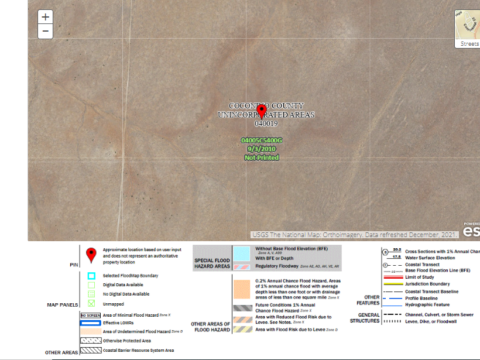Click the Coastal Barrier Resource System hatched icon
This screenshot has height=360, width=480.
(91, 350)
